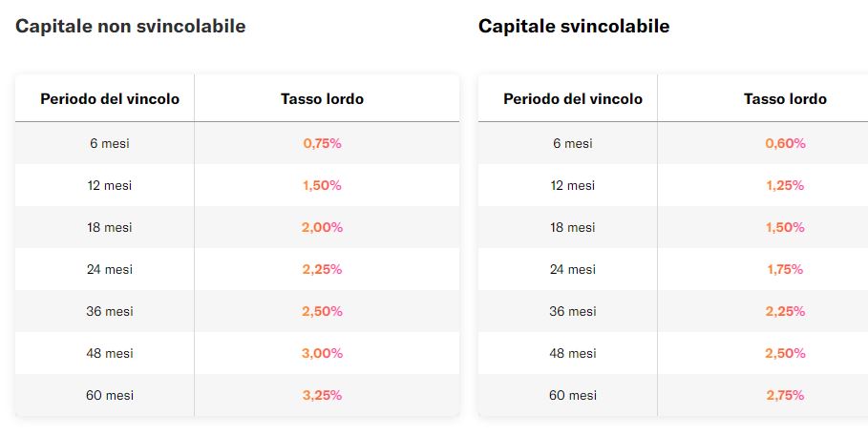Screen dimensions: 868x436
Task: Click the 1,25% rate for 12 mesi
Action: point(785,185)
